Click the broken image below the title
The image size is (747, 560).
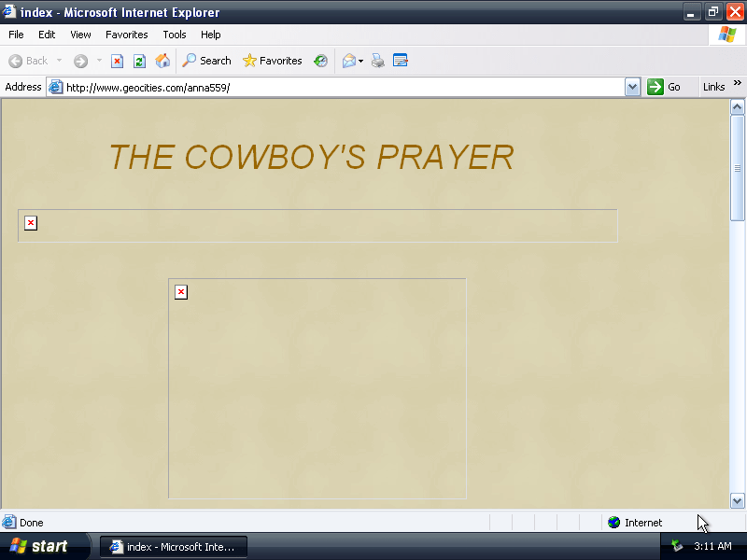click(x=31, y=223)
